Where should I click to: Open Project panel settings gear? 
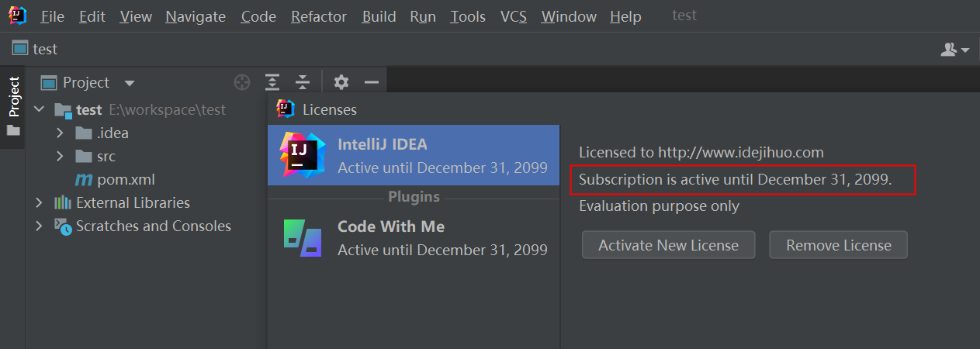click(x=341, y=82)
